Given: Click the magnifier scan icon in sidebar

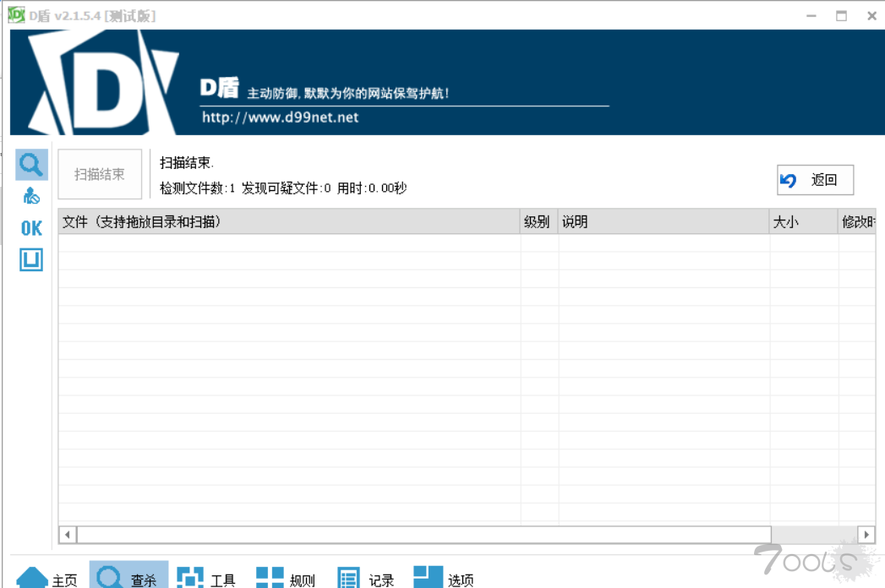Looking at the screenshot, I should pyautogui.click(x=31, y=165).
